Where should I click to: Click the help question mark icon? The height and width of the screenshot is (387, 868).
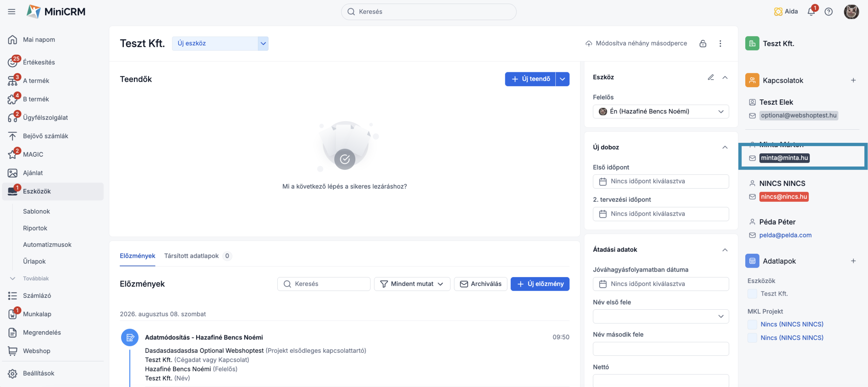click(x=828, y=12)
